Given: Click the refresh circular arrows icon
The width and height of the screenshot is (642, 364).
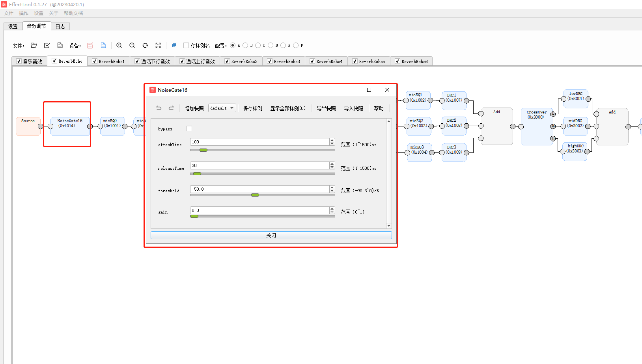Looking at the screenshot, I should [145, 45].
